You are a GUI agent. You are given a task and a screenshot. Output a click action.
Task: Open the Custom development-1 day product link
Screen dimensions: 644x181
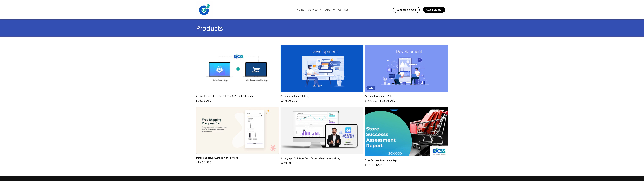(295, 96)
